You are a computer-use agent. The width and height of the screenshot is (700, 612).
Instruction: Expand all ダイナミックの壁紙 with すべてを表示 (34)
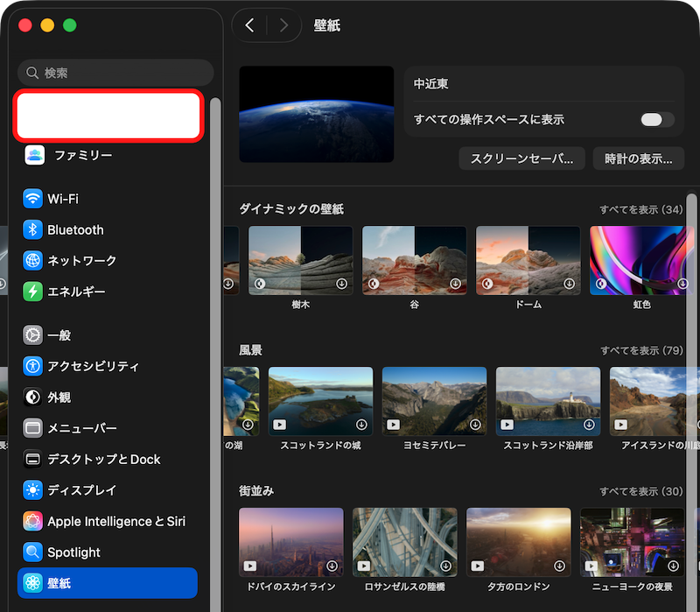[640, 210]
